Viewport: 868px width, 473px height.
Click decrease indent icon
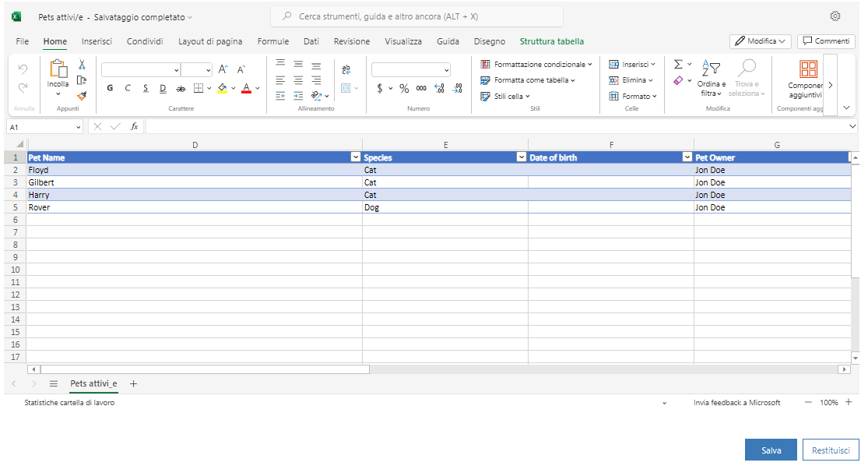[x=281, y=96]
